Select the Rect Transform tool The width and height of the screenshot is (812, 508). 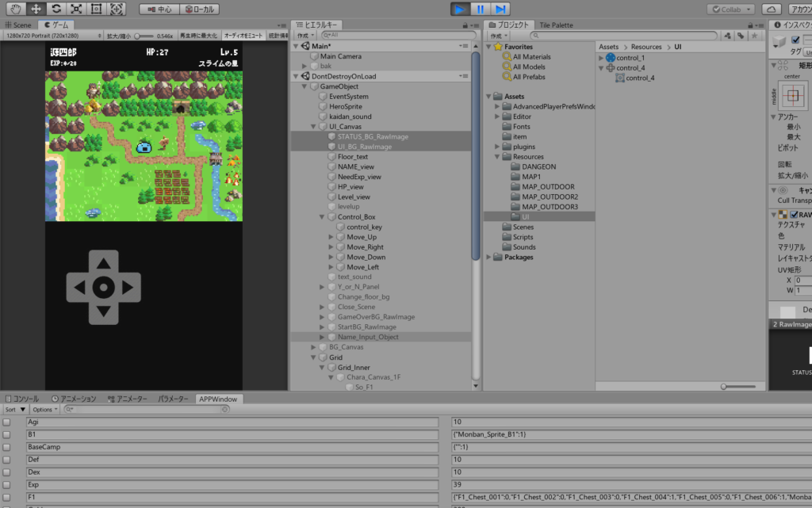pyautogui.click(x=97, y=9)
